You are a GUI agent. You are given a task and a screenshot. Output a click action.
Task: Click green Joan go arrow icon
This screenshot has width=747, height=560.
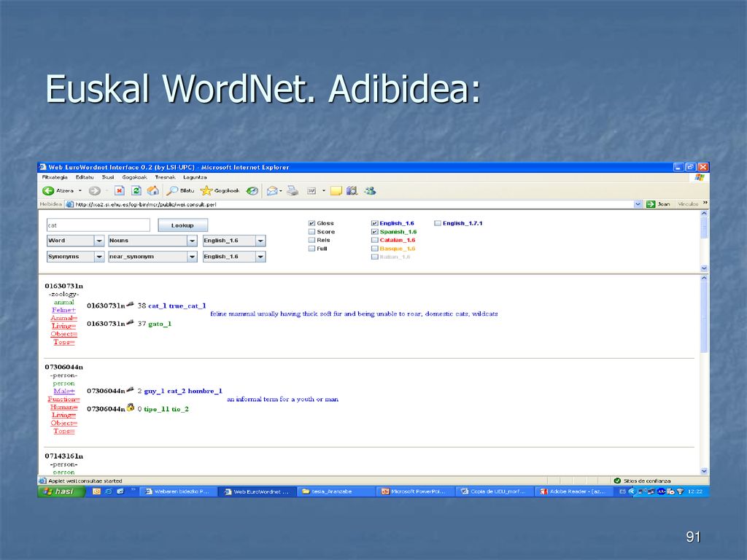point(650,204)
